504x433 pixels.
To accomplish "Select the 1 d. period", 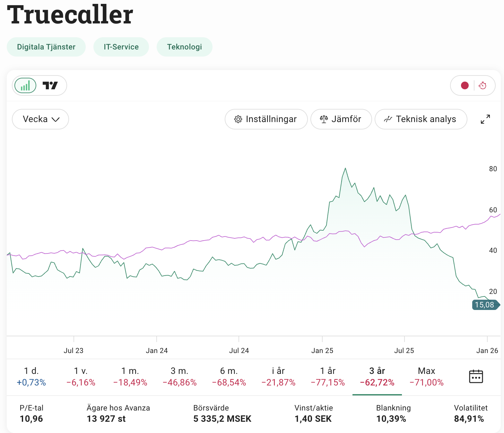I will 31,376.
